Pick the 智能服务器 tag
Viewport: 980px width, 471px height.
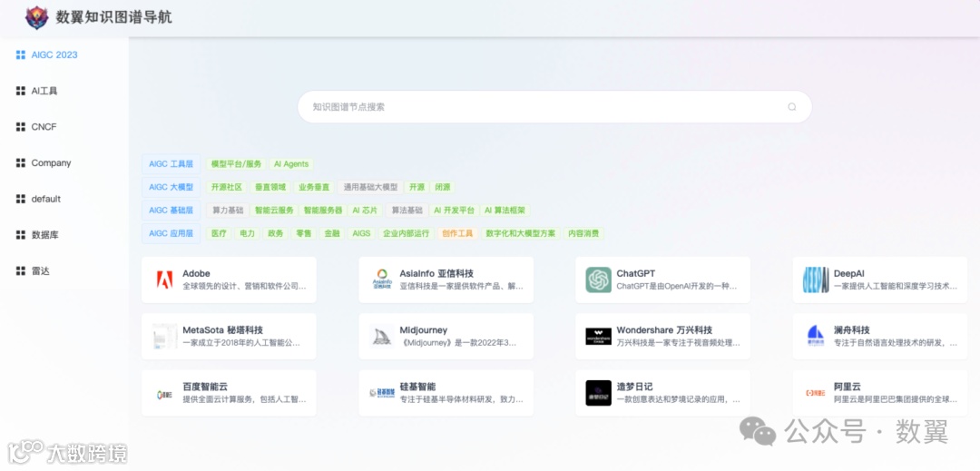322,211
